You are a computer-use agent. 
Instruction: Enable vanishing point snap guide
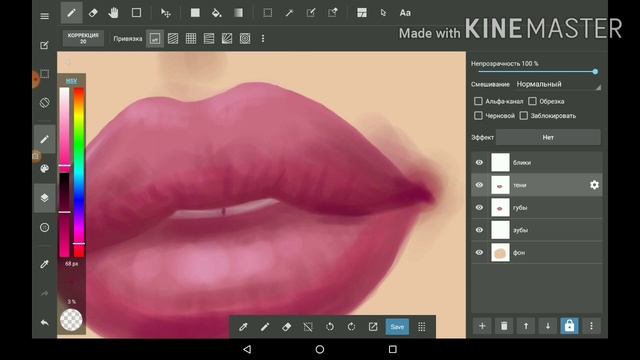(x=209, y=39)
